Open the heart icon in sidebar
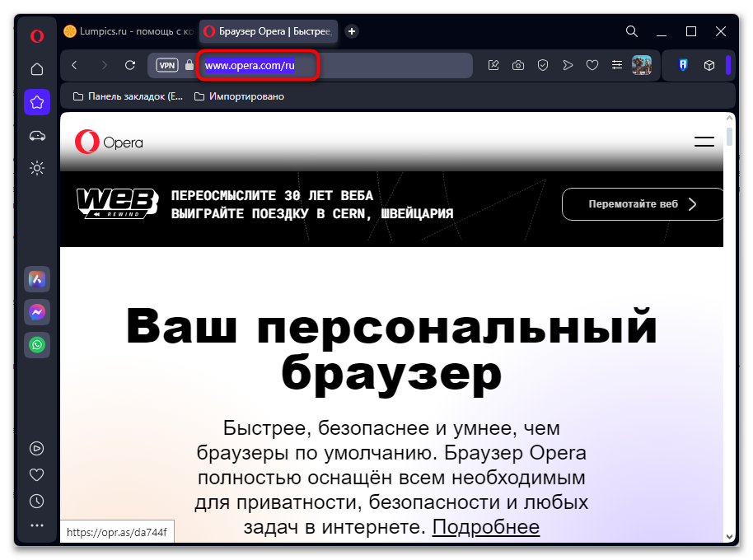The image size is (753, 560). point(37,474)
